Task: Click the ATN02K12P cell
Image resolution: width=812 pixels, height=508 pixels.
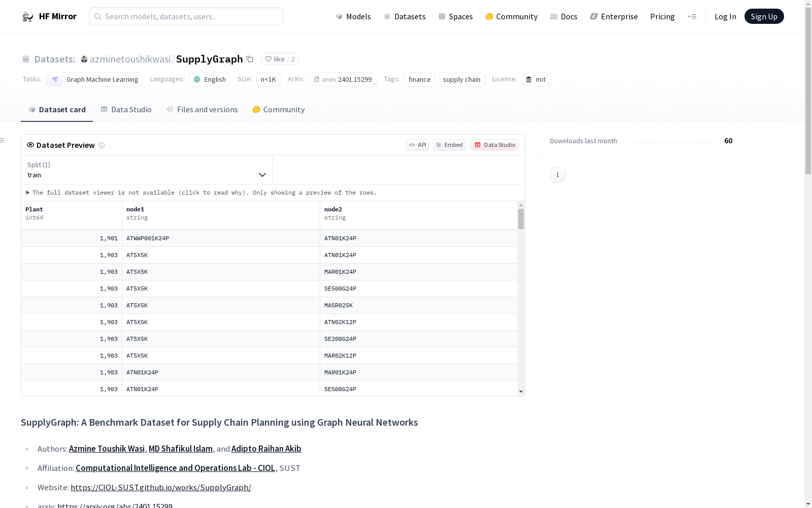Action: [x=419, y=322]
